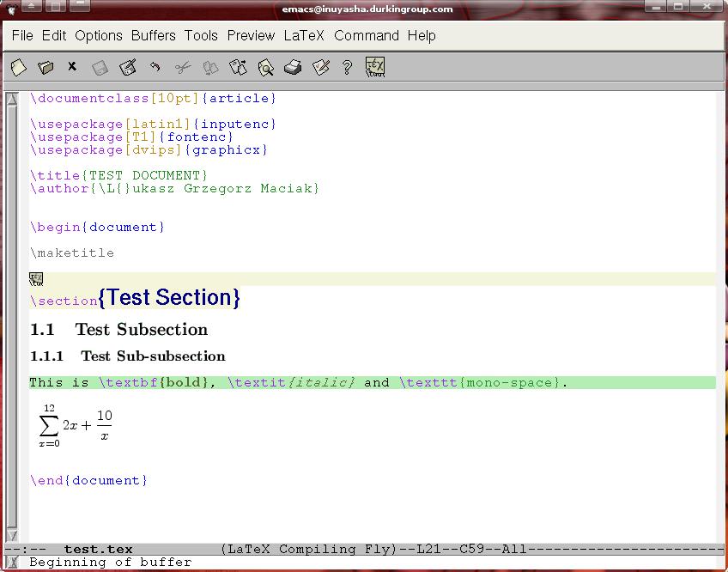The image size is (728, 572).
Task: Click the New File toolbar icon
Action: (19, 67)
